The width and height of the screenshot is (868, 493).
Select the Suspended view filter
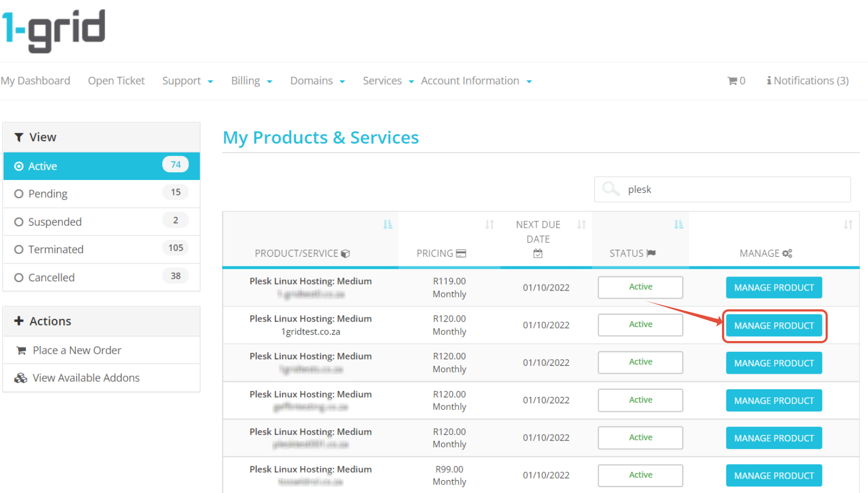coord(101,222)
